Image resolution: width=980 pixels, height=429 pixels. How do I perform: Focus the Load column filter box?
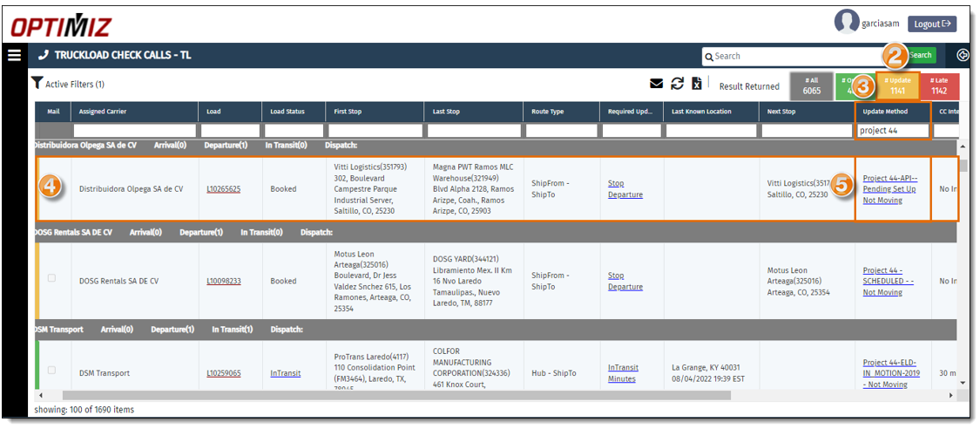coord(230,131)
